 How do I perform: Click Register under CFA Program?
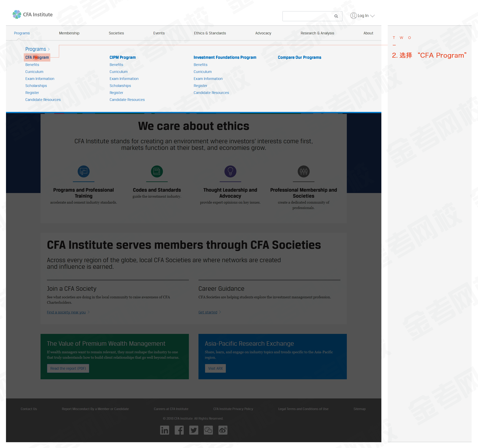tap(32, 92)
